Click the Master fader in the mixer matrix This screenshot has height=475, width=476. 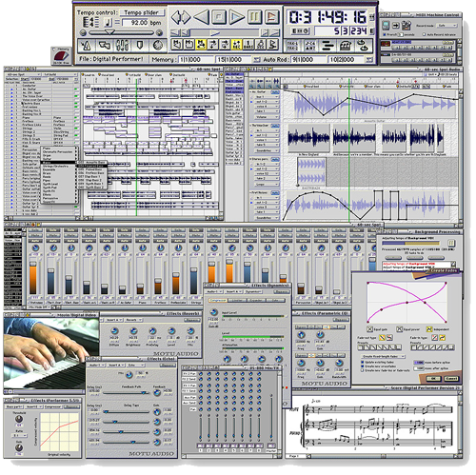(271, 419)
